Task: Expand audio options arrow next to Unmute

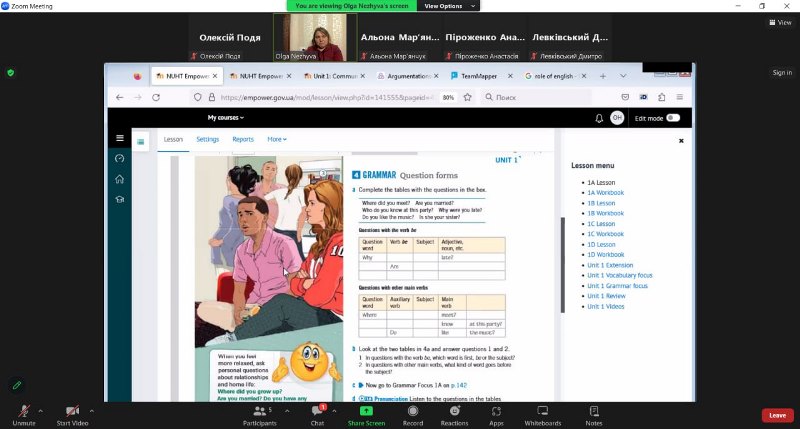Action: tap(41, 410)
